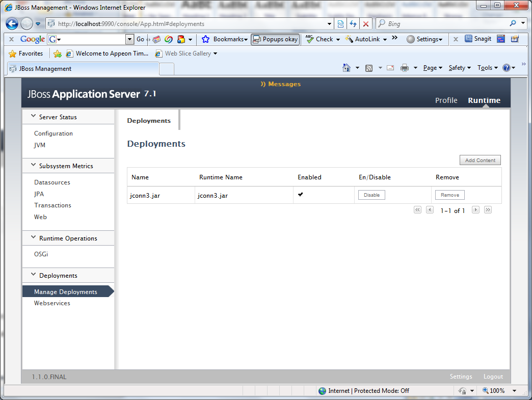The width and height of the screenshot is (532, 400).
Task: Open the Favorites star button
Action: click(x=26, y=54)
